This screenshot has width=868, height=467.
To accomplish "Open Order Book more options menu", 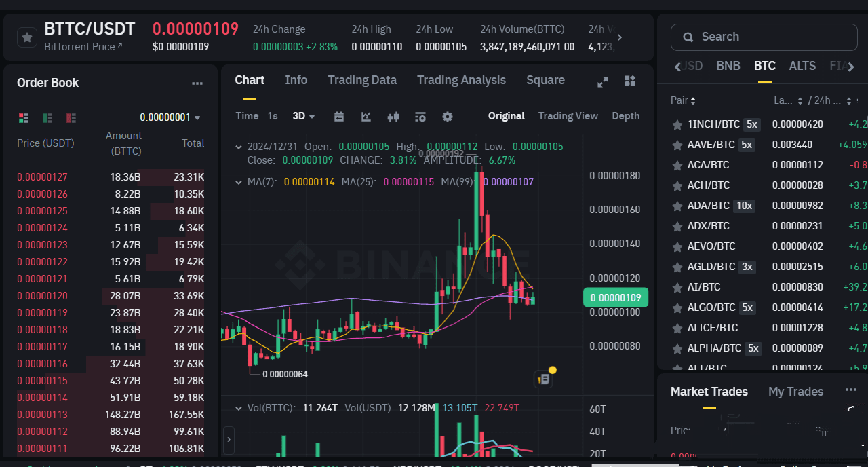I will tap(197, 83).
